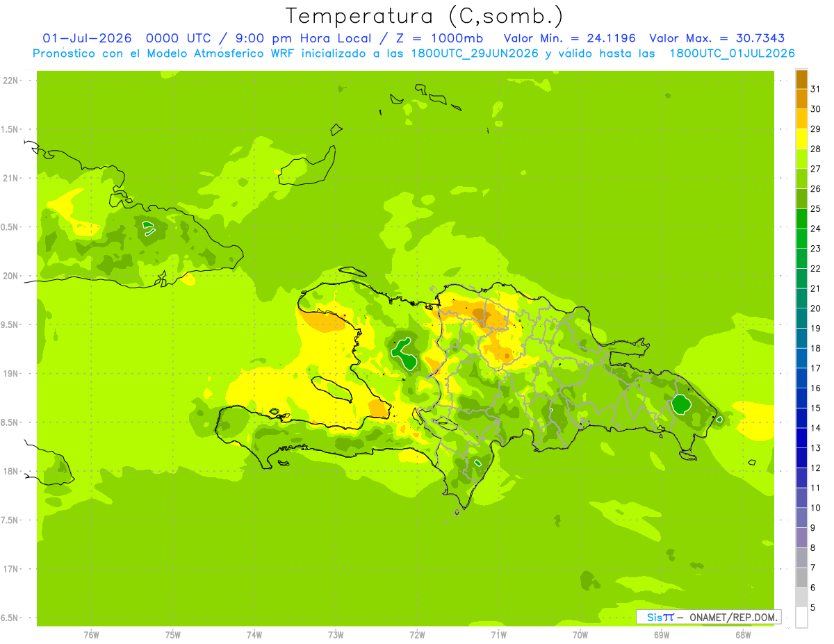Click the legend value label '28'

click(x=816, y=149)
